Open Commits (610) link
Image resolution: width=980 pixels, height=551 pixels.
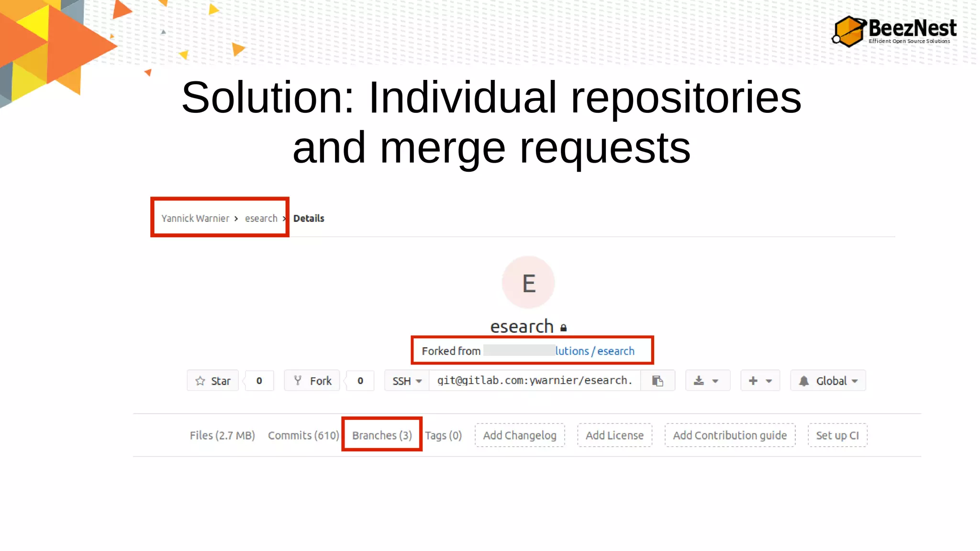click(x=303, y=435)
